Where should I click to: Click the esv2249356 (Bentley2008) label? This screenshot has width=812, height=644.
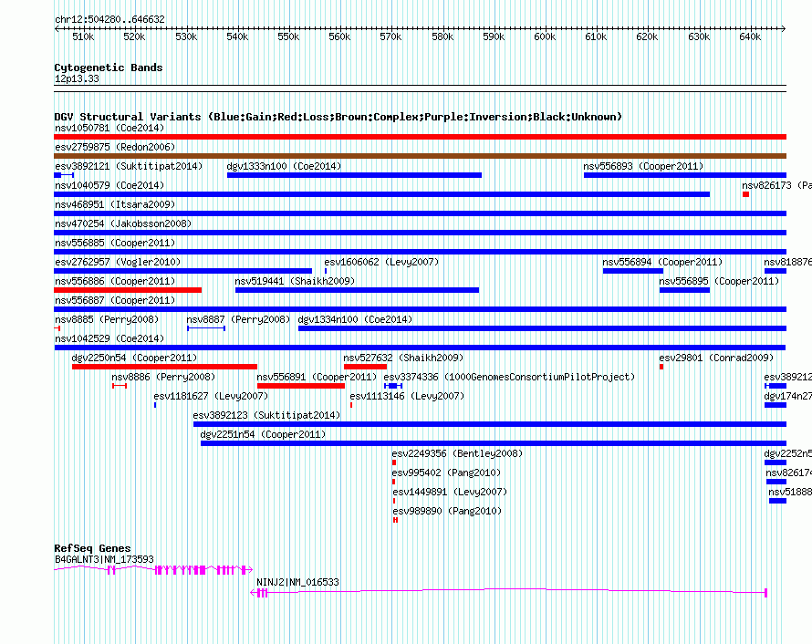[x=457, y=453]
